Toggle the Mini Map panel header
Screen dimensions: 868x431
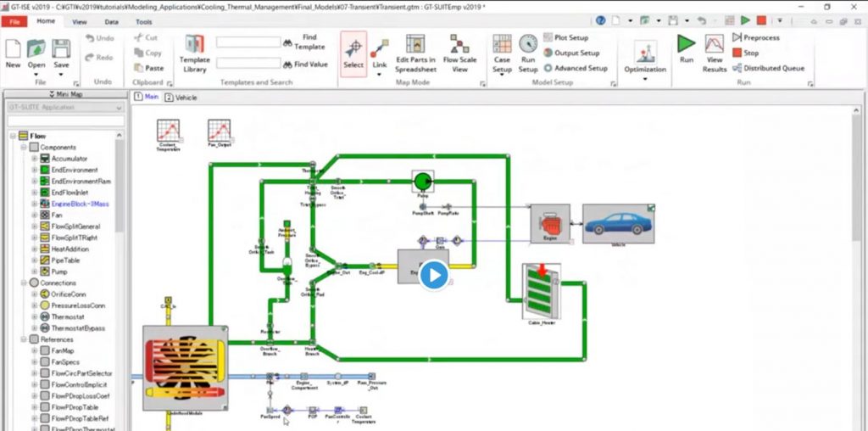pos(65,94)
